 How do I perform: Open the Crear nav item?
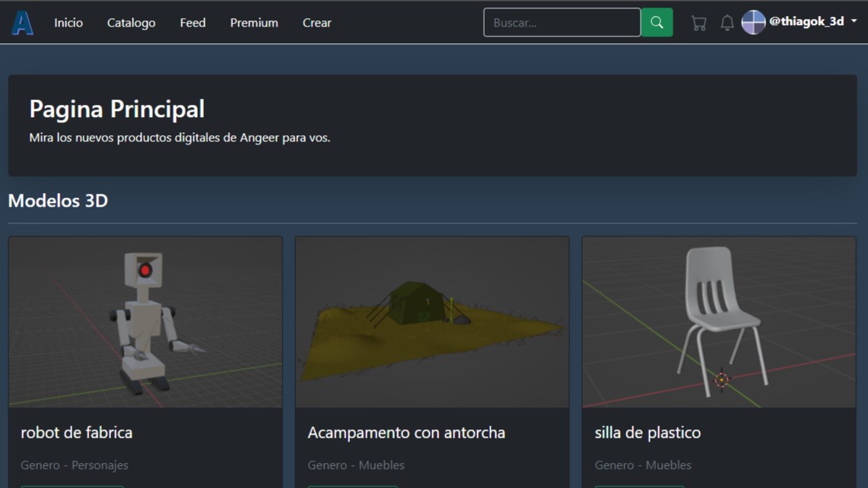click(x=317, y=23)
